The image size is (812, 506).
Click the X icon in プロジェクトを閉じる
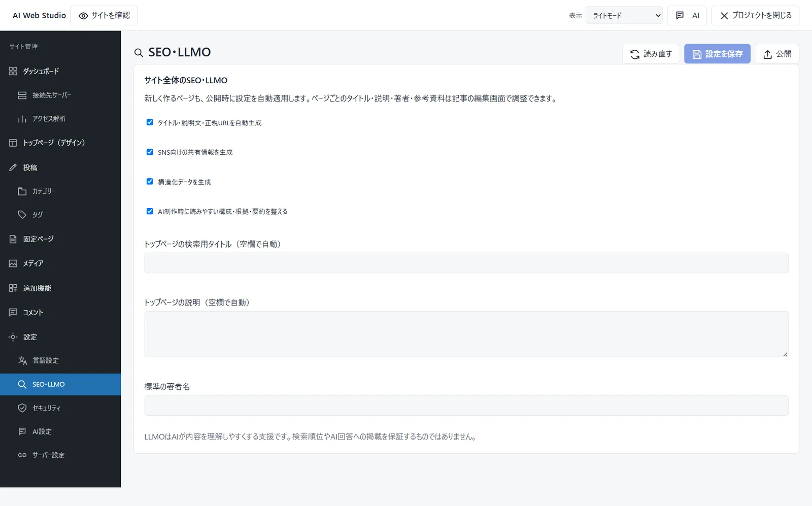pyautogui.click(x=724, y=16)
